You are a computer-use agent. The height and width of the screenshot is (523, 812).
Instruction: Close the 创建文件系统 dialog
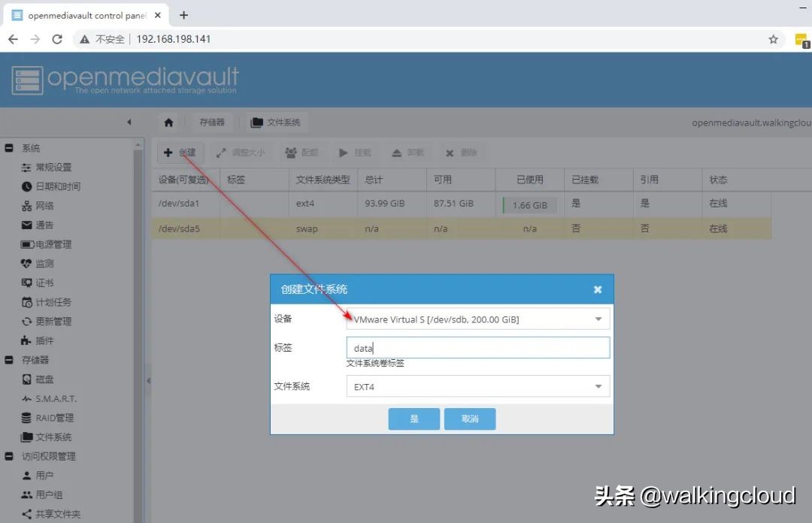click(x=598, y=289)
